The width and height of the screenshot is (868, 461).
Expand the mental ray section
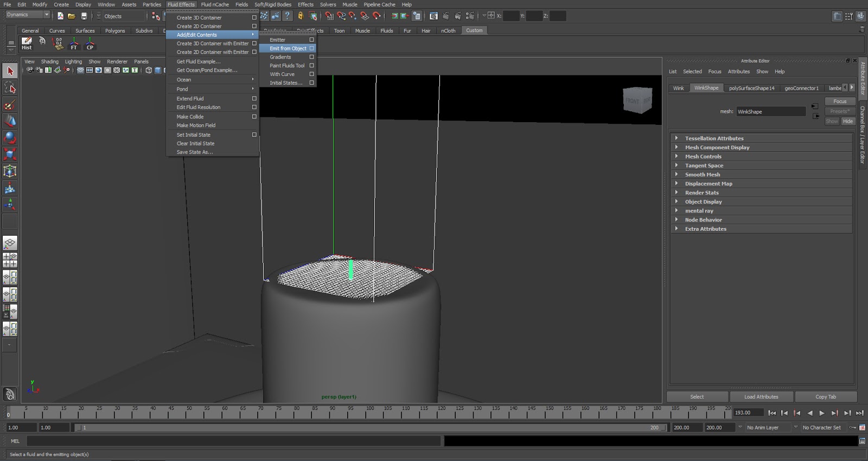(761, 211)
